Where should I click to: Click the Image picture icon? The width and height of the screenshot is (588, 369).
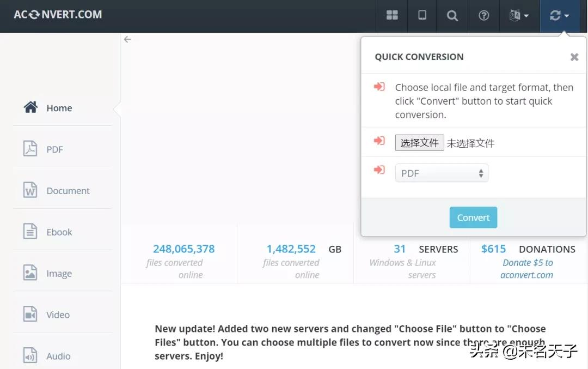click(x=30, y=273)
